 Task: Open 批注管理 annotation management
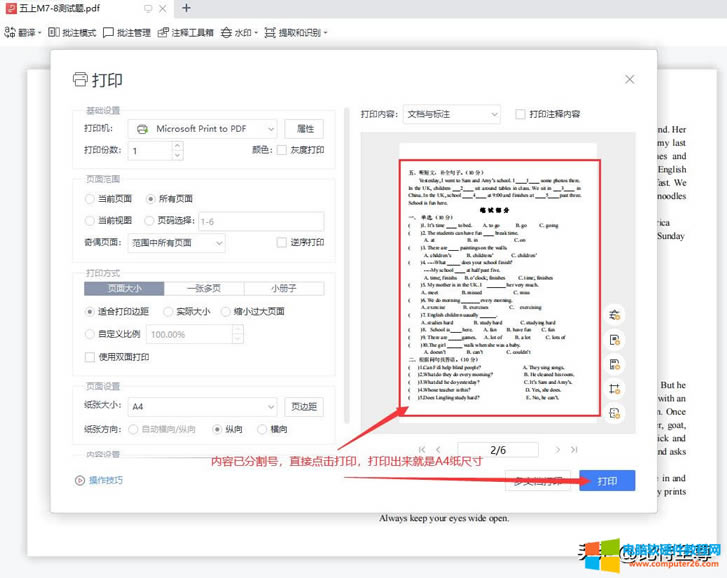click(126, 32)
